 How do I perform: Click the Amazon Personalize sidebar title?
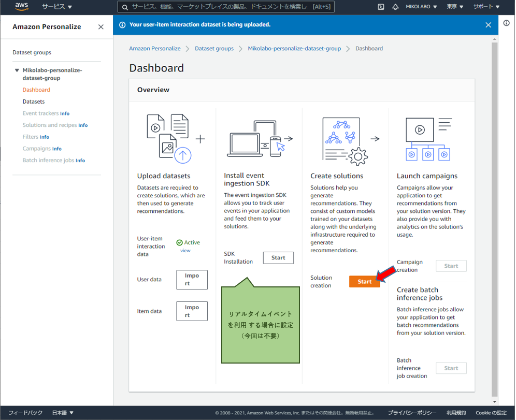47,27
